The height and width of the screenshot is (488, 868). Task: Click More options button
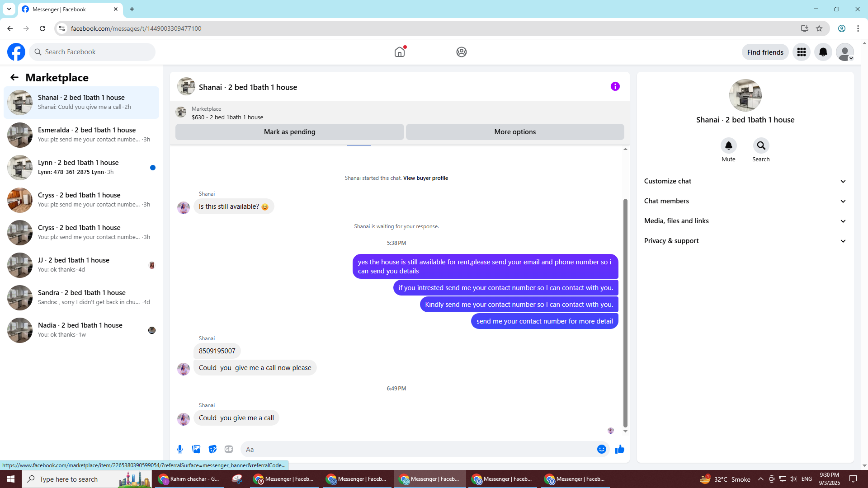[515, 132]
